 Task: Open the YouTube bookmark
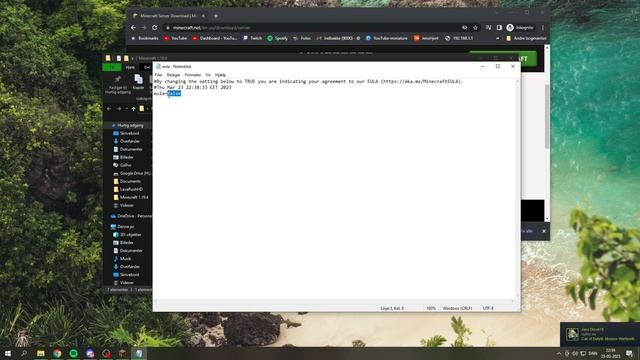point(175,38)
